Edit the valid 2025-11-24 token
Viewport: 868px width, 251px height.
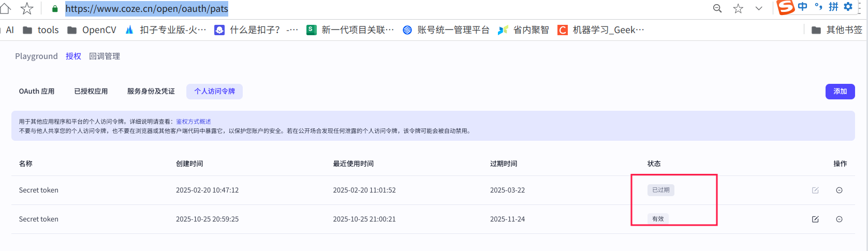click(x=815, y=219)
